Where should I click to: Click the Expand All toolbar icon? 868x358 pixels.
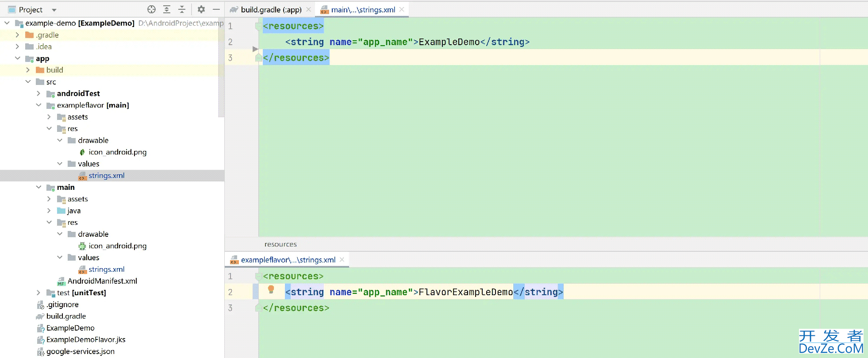pyautogui.click(x=167, y=9)
